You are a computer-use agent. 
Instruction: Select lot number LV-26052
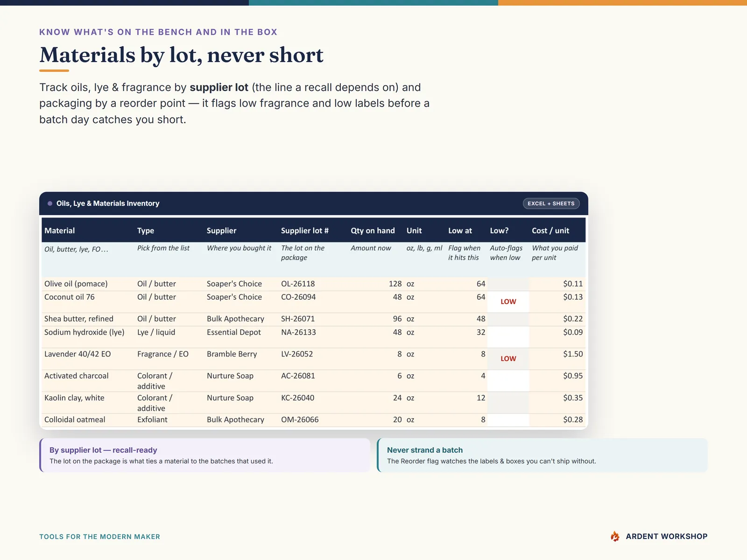pos(297,354)
